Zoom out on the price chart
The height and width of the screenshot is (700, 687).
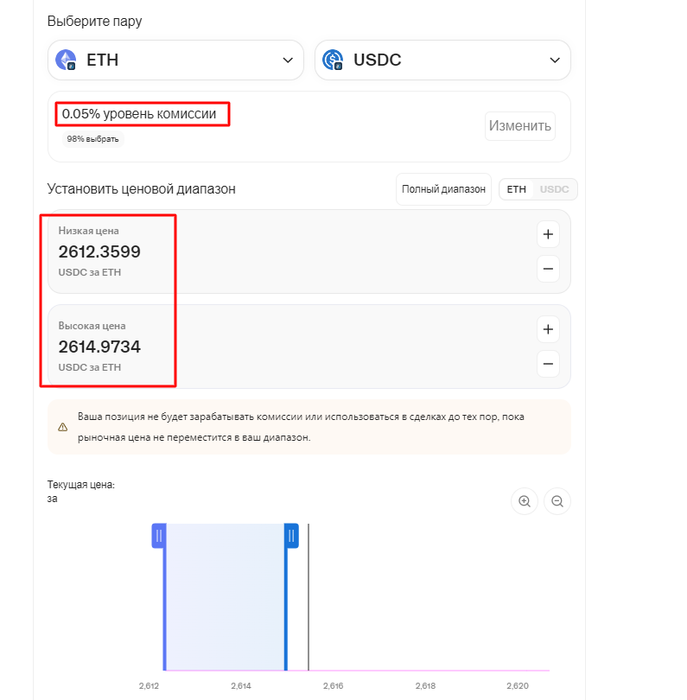557,501
